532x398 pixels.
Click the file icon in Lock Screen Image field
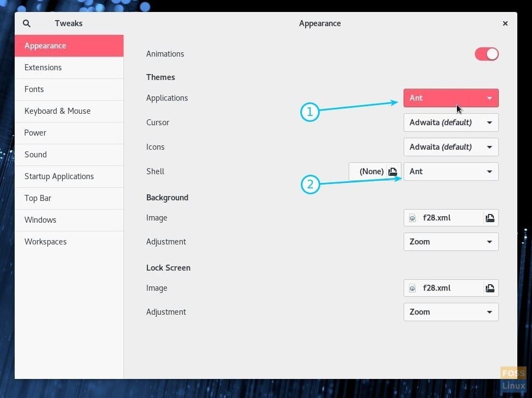412,288
